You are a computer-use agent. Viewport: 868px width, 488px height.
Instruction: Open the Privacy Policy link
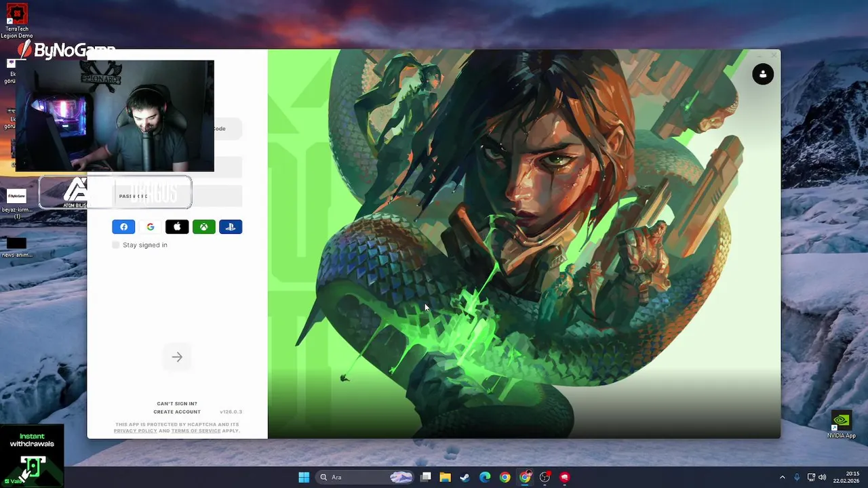[135, 430]
